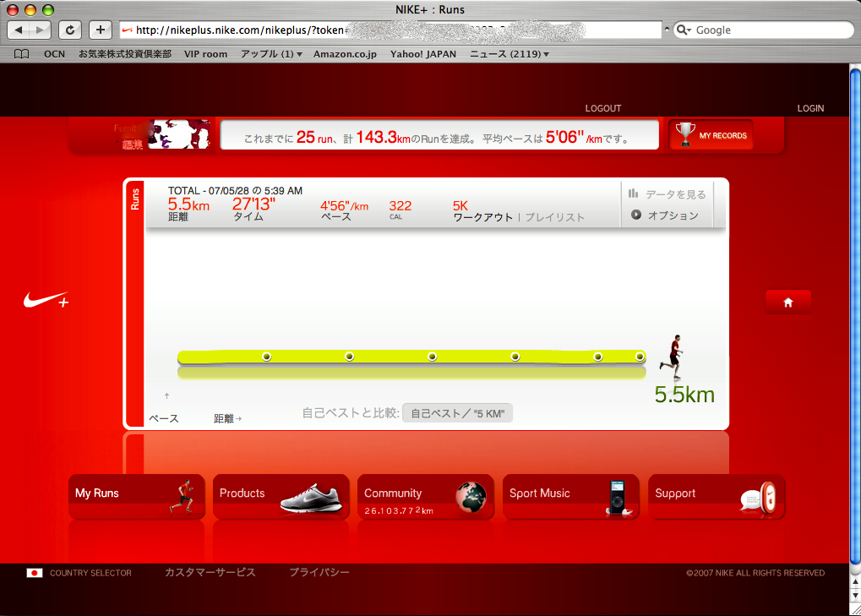Click the Google search magnifier icon

(683, 30)
